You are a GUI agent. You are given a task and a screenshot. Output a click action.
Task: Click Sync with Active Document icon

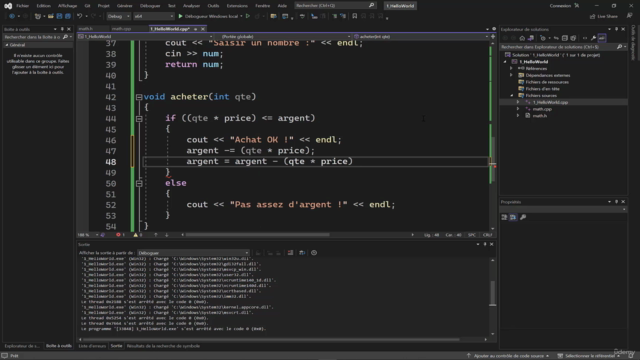556,38
